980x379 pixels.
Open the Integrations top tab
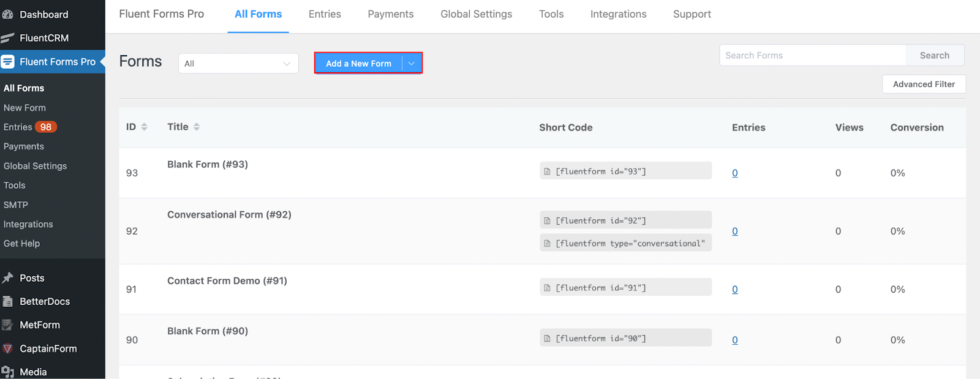click(618, 14)
